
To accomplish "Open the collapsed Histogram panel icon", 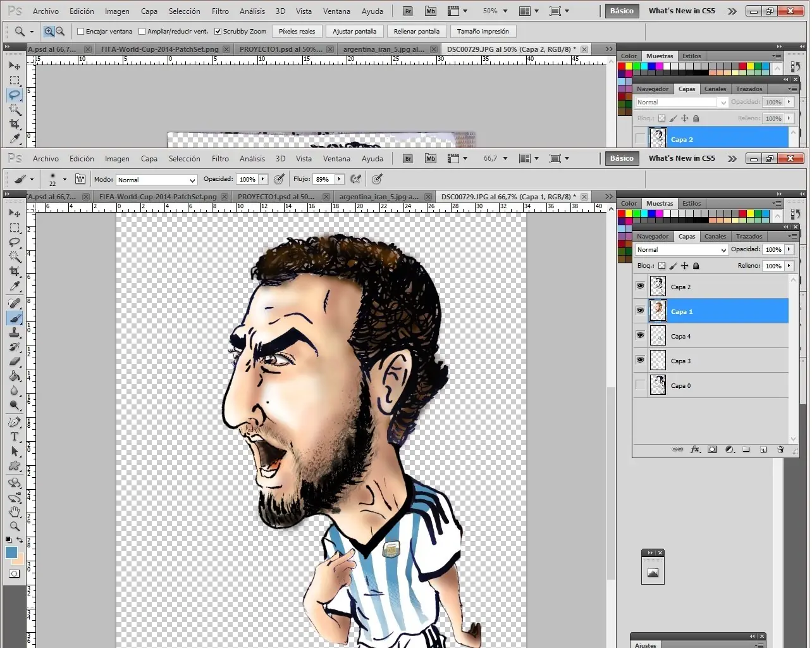I will [x=653, y=573].
